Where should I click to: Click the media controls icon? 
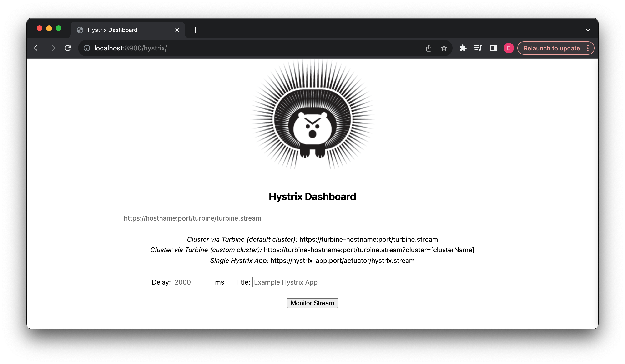[x=478, y=48]
